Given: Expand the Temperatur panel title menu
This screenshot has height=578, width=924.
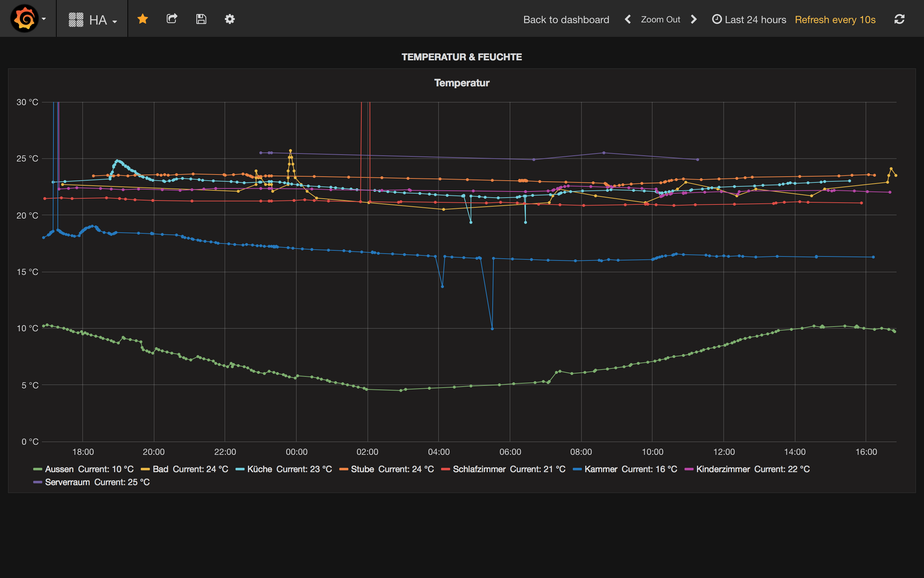Looking at the screenshot, I should point(461,83).
